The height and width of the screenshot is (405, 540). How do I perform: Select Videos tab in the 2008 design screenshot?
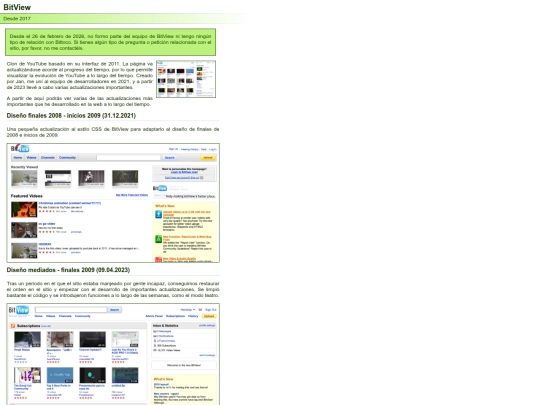tap(31, 158)
